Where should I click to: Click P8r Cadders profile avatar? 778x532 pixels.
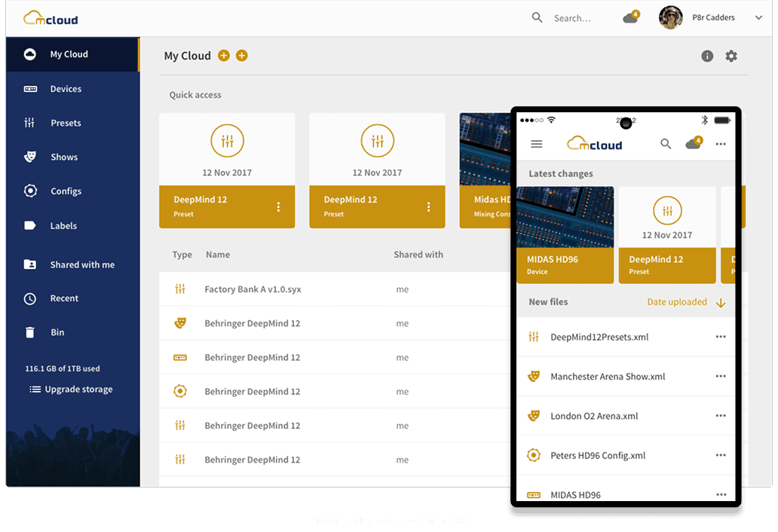tap(671, 17)
